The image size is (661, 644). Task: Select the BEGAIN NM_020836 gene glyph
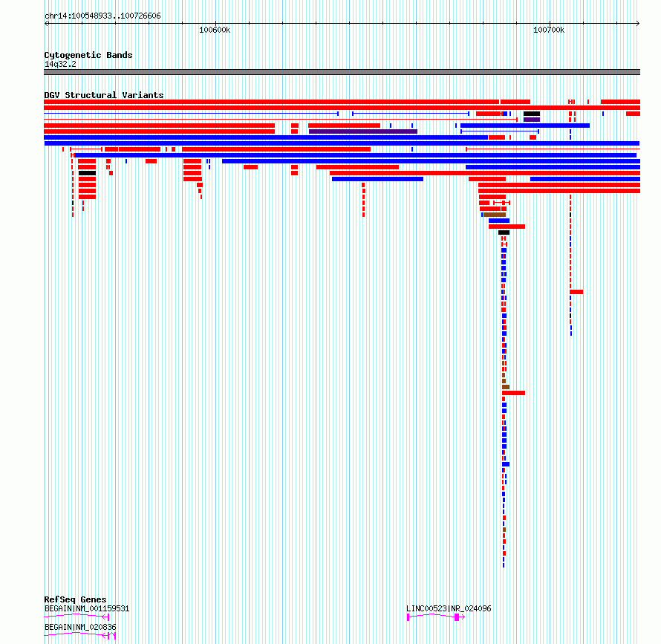(x=79, y=635)
